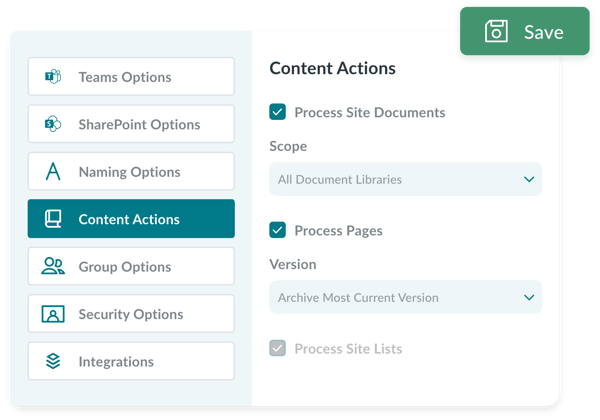600x420 pixels.
Task: Uncheck Process Site Documents checkbox
Action: tap(277, 112)
